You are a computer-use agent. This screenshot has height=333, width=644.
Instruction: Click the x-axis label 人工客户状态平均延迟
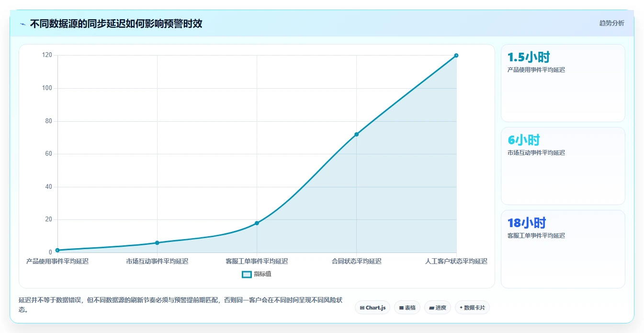(456, 261)
